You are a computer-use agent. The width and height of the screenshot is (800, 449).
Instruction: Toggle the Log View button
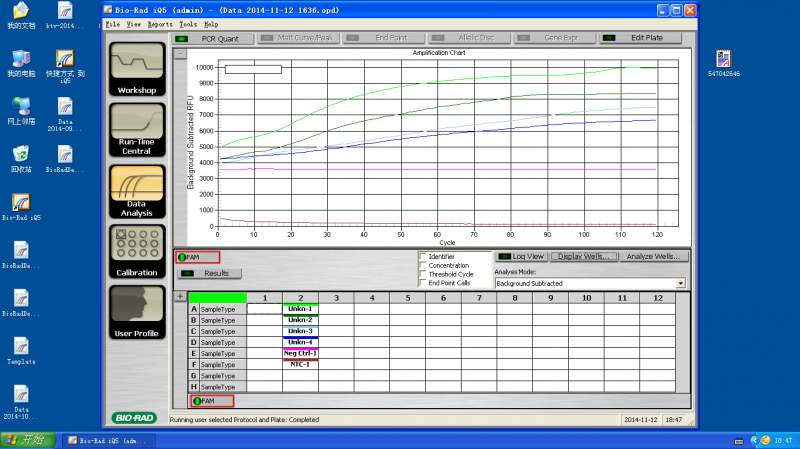[521, 257]
